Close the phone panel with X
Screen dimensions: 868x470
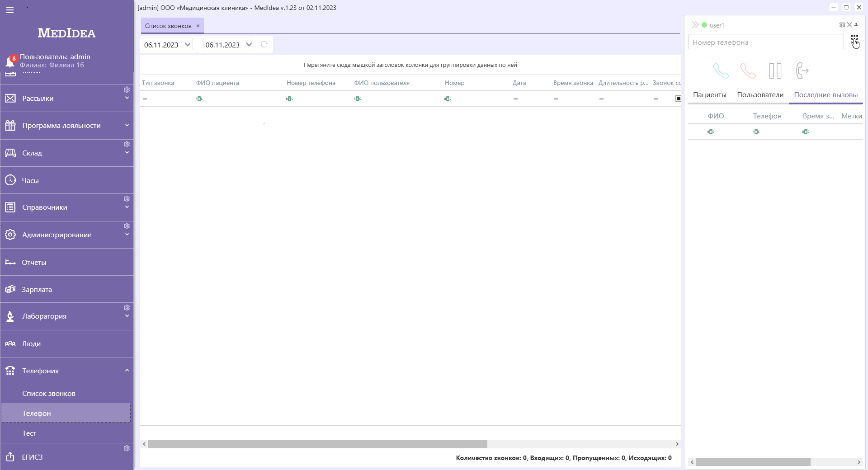[x=849, y=25]
